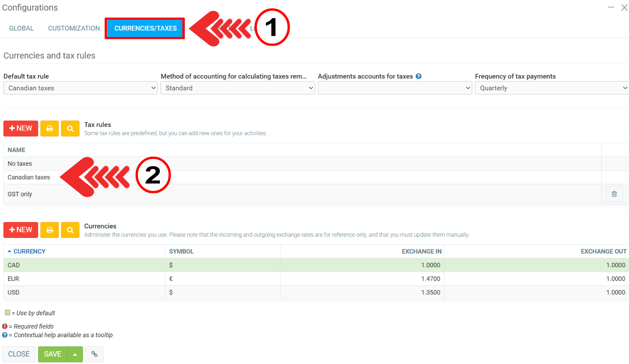The height and width of the screenshot is (364, 629).
Task: Click the Close button
Action: pos(19,354)
